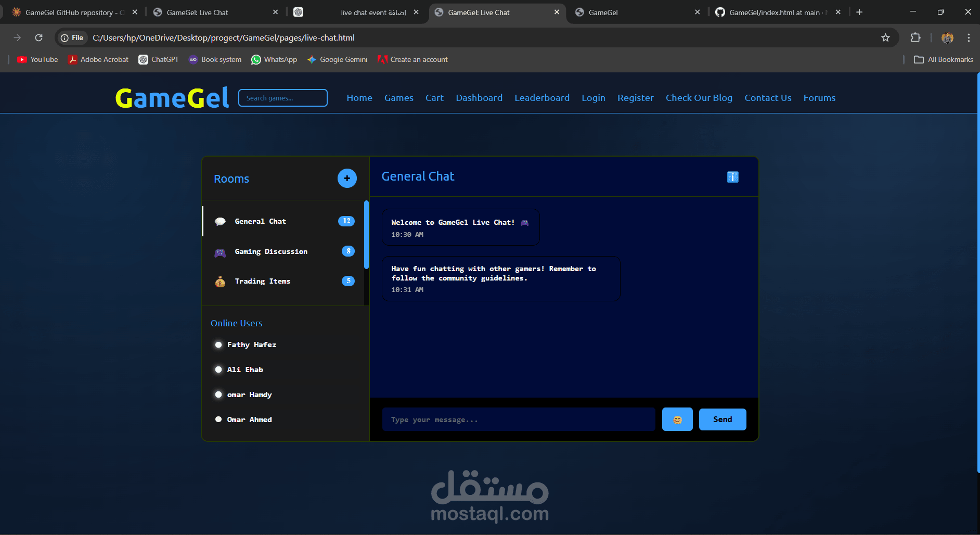Switch to the live chat event tab
980x535 pixels.
[357, 12]
